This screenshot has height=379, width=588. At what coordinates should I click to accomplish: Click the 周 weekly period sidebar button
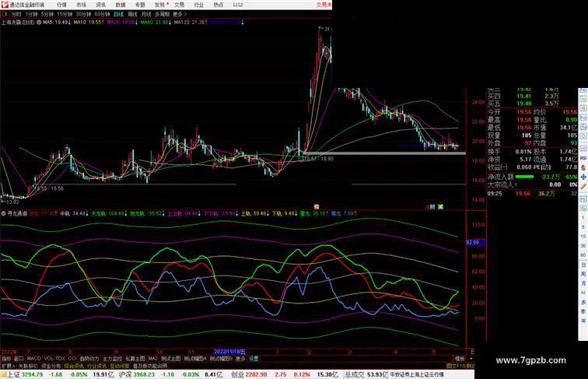(583, 274)
